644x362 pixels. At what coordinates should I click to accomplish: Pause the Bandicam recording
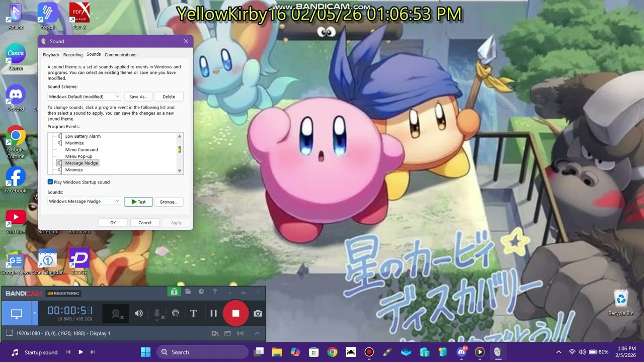tap(213, 313)
